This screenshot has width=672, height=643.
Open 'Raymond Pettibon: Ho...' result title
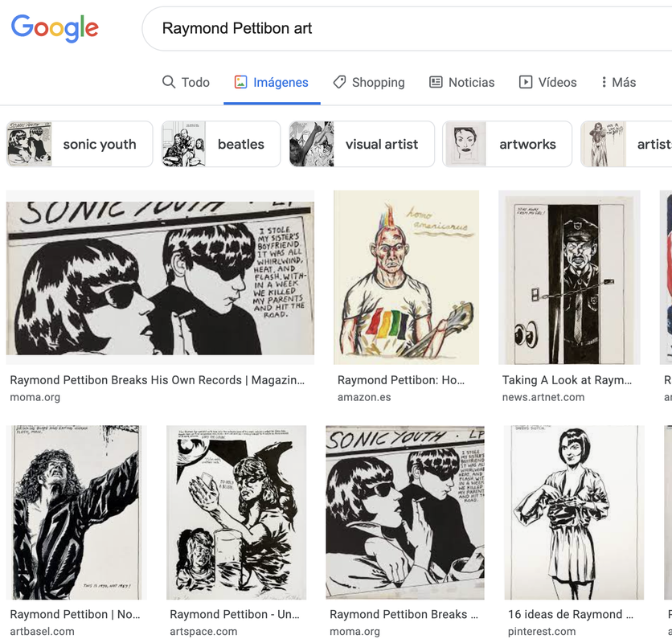pyautogui.click(x=401, y=380)
